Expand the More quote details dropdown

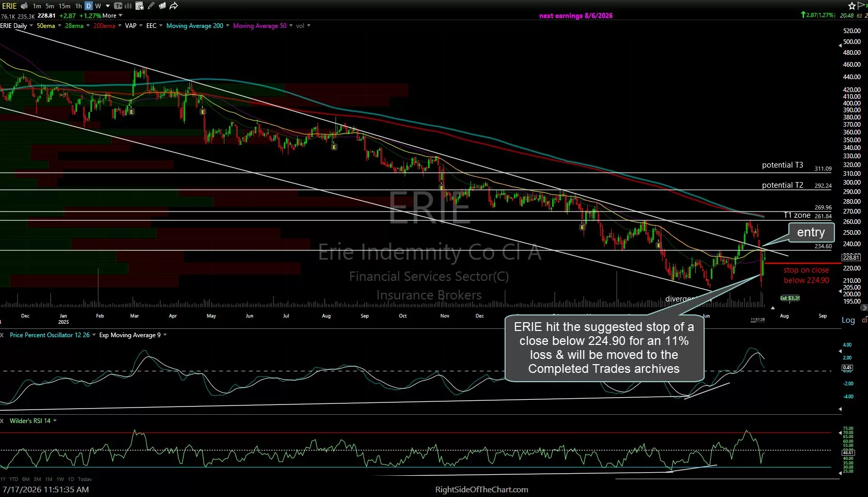click(x=112, y=16)
